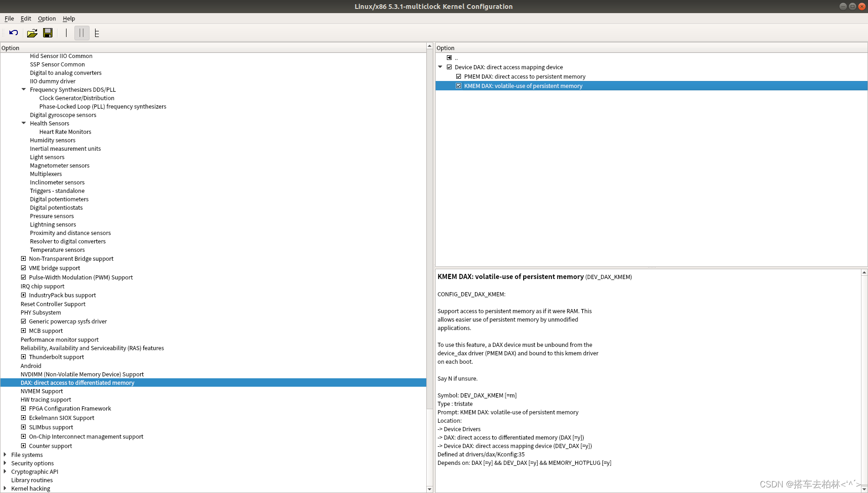Select Magnetometer sensors entry
This screenshot has height=493, width=868.
[x=59, y=165]
